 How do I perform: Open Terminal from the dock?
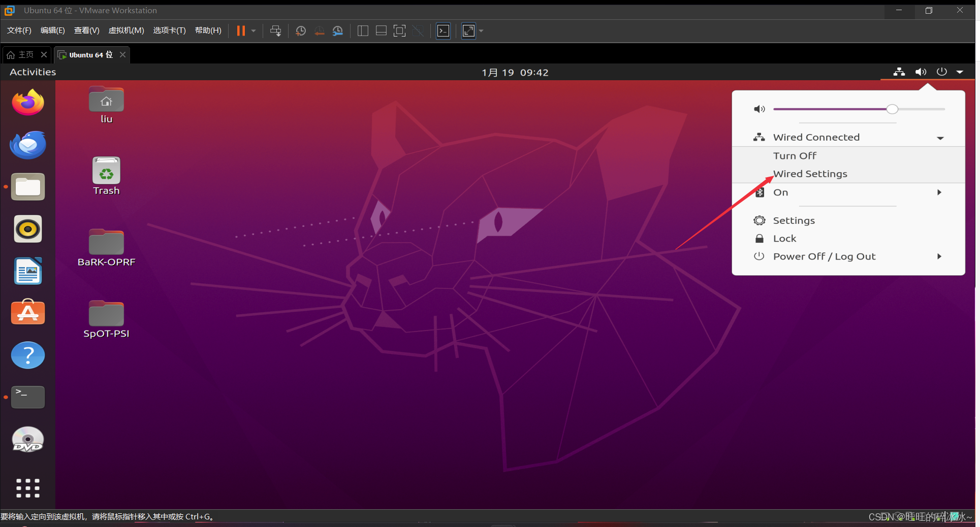coord(28,397)
